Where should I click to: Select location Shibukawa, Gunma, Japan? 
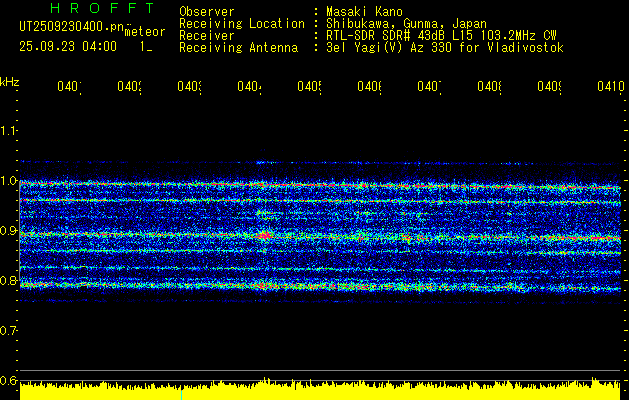click(406, 24)
